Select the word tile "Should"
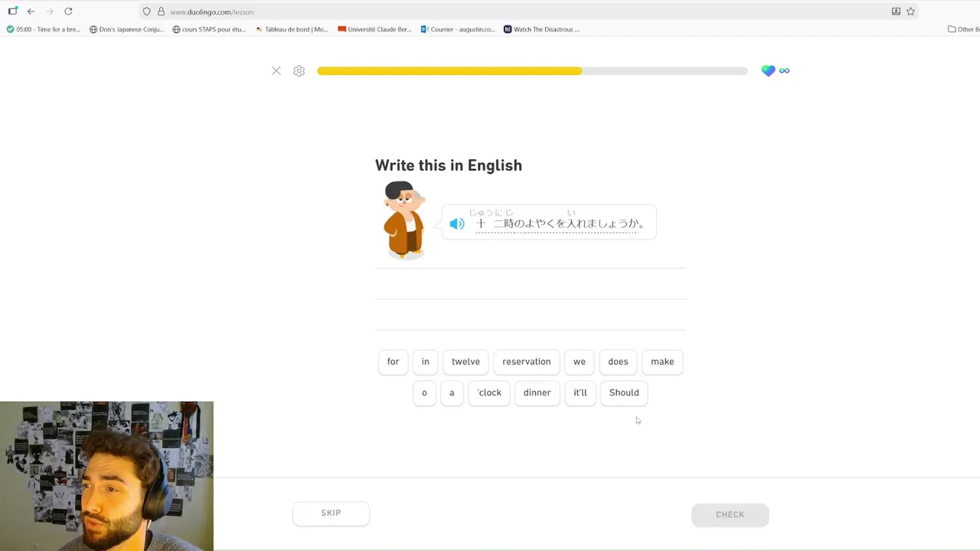 point(624,393)
